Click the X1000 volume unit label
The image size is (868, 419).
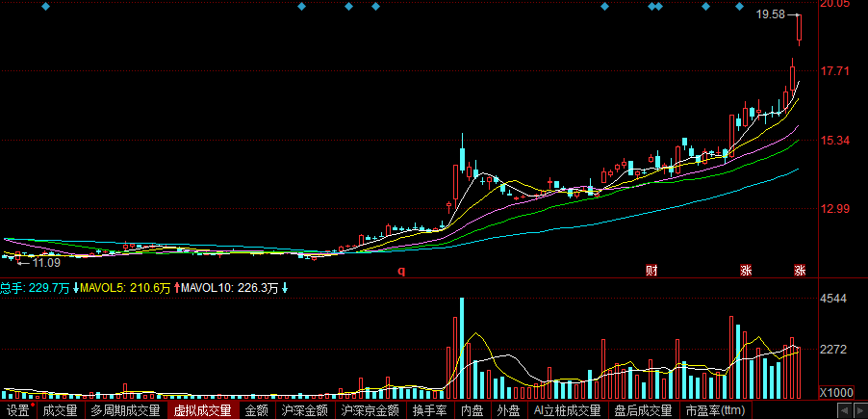(834, 393)
